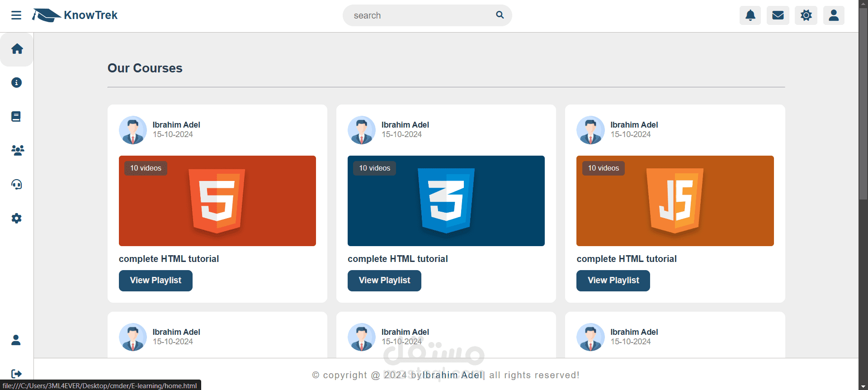The image size is (868, 390).
Task: Open notifications bell icon
Action: point(750,15)
